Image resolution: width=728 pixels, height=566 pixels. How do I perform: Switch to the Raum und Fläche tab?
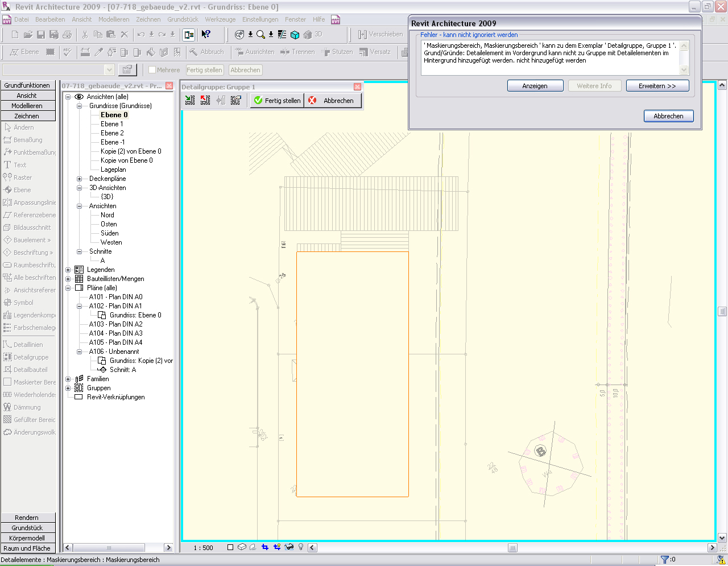click(x=28, y=548)
